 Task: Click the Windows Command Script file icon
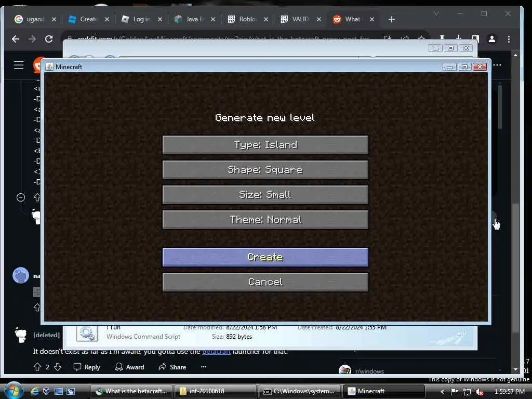[87, 333]
